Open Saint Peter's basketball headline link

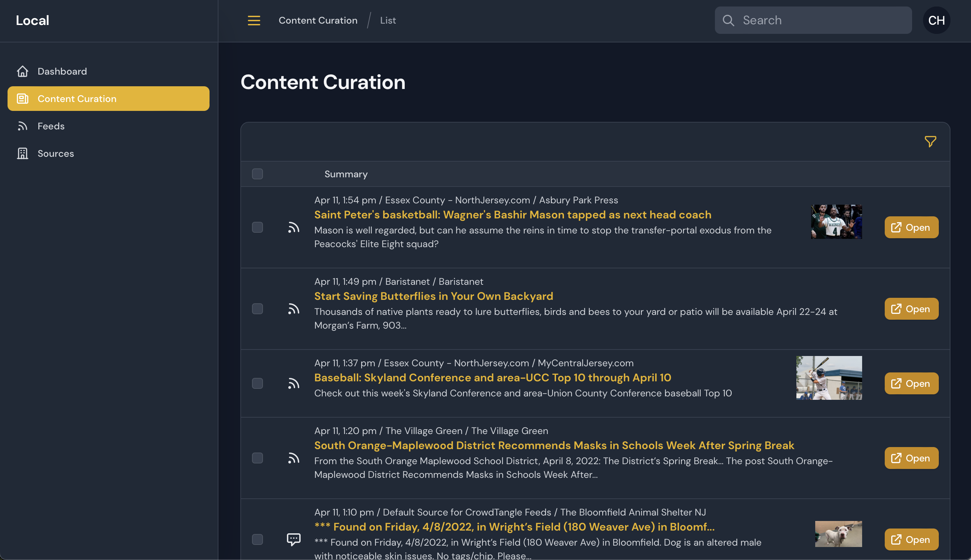tap(513, 215)
